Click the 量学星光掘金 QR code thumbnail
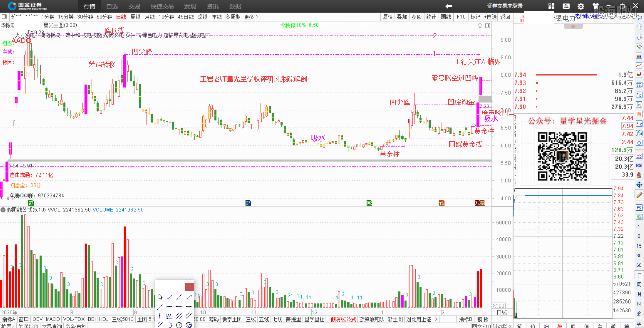The width and height of the screenshot is (644, 328). [x=563, y=156]
